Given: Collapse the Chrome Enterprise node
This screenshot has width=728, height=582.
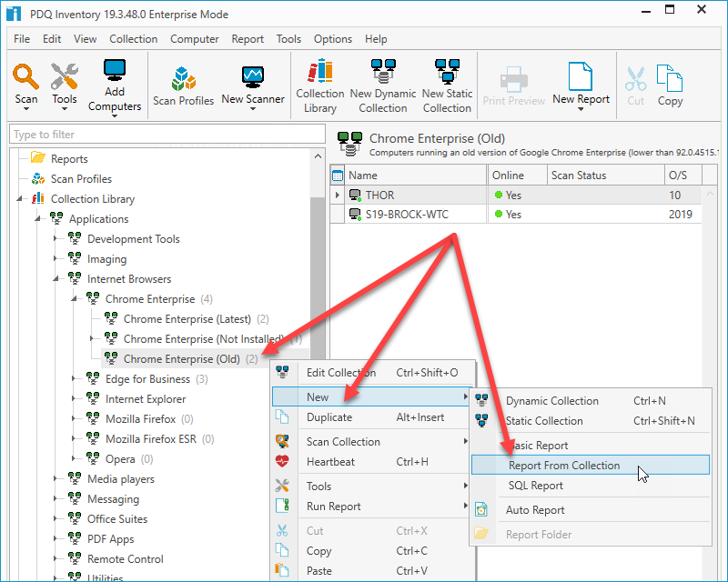Looking at the screenshot, I should point(75,298).
